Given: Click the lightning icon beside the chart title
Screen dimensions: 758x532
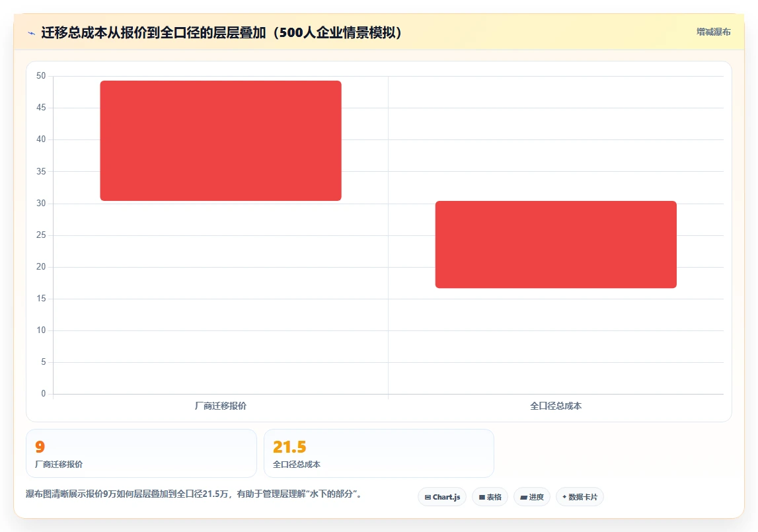Looking at the screenshot, I should click(32, 33).
